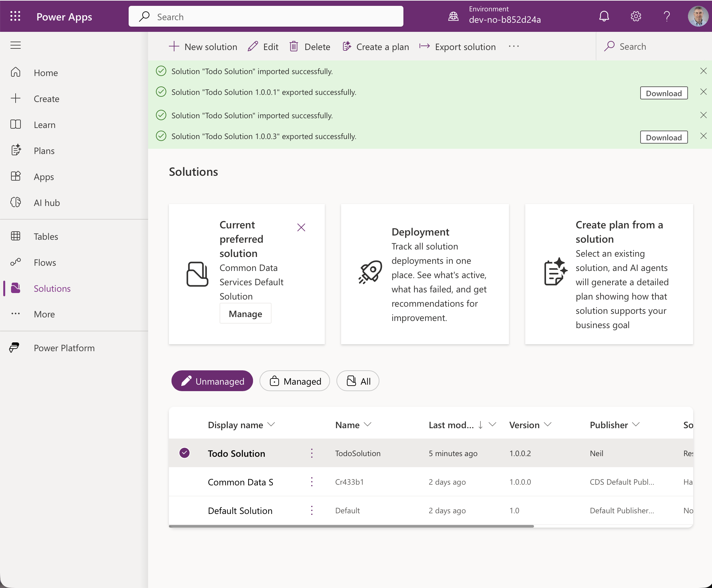Collapse the left navigation hamburger menu
This screenshot has height=588, width=712.
pos(16,45)
